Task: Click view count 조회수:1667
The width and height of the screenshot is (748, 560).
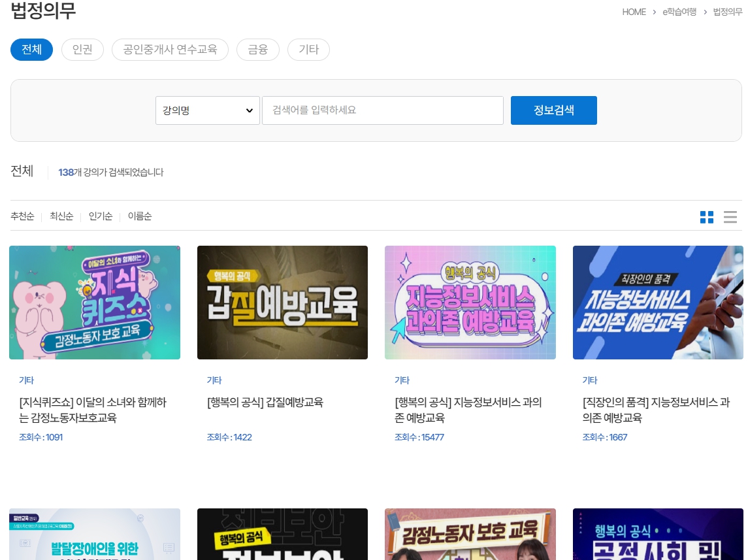Action: (604, 437)
